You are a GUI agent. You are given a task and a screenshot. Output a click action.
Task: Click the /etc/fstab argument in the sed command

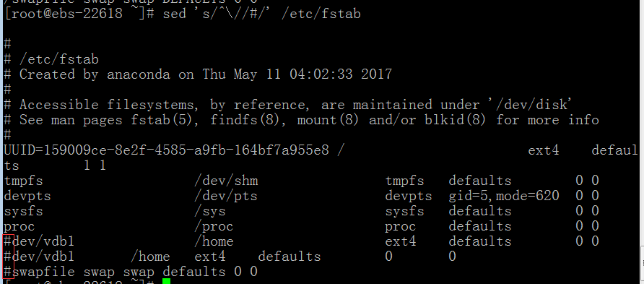[321, 14]
